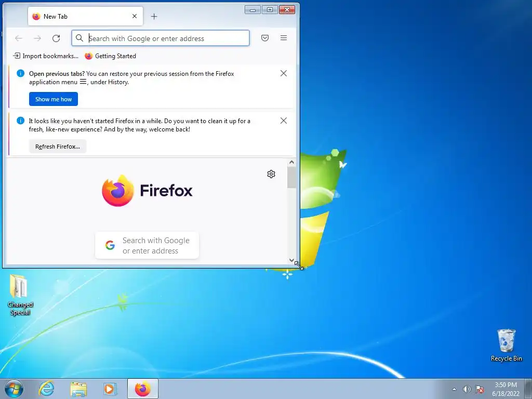This screenshot has height=399, width=532.
Task: Click the Google G logo in search box
Action: 110,245
